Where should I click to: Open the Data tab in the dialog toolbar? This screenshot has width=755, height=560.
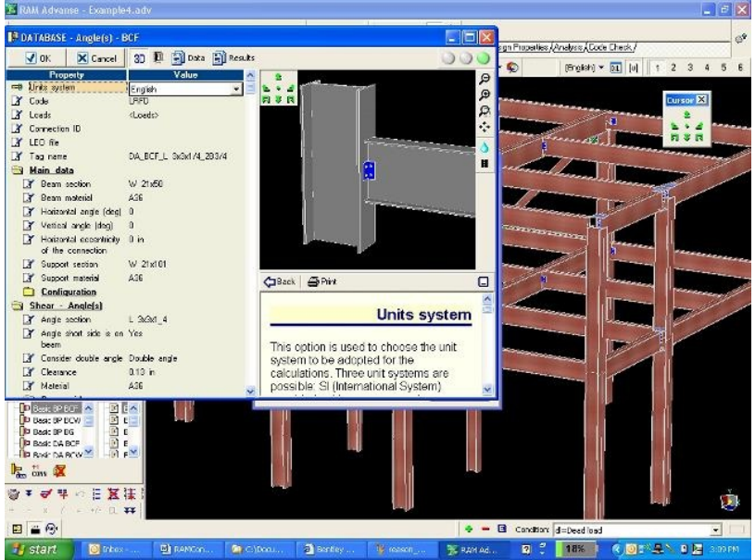[x=188, y=57]
